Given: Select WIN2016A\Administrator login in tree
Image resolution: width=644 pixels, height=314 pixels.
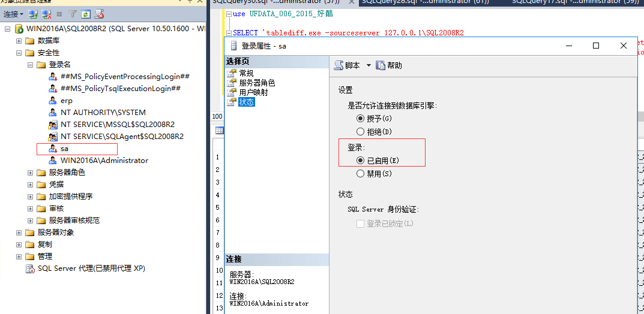Looking at the screenshot, I should [104, 160].
